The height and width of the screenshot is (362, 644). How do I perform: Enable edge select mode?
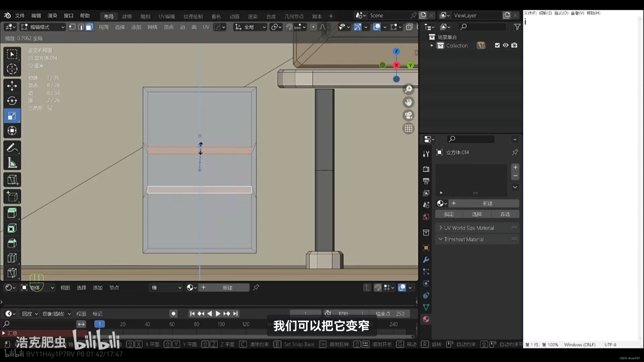click(81, 27)
